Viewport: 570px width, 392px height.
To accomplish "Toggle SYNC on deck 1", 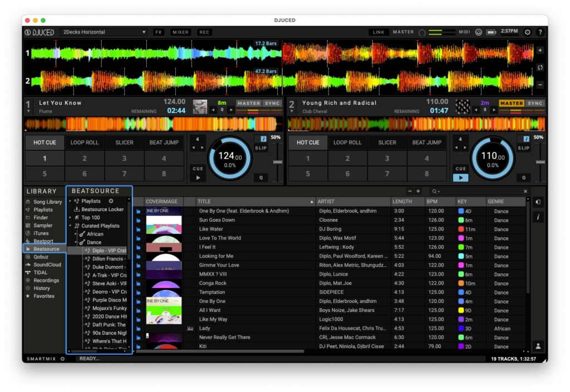I will coord(272,103).
